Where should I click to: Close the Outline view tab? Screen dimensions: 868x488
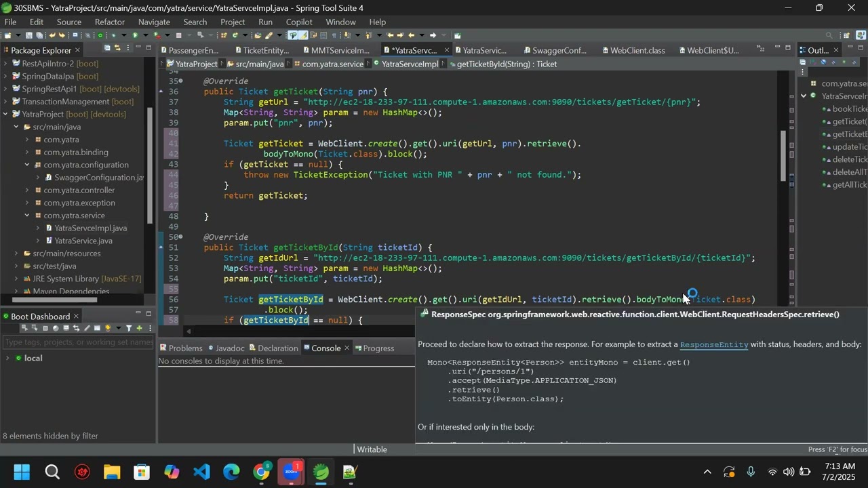(x=836, y=50)
